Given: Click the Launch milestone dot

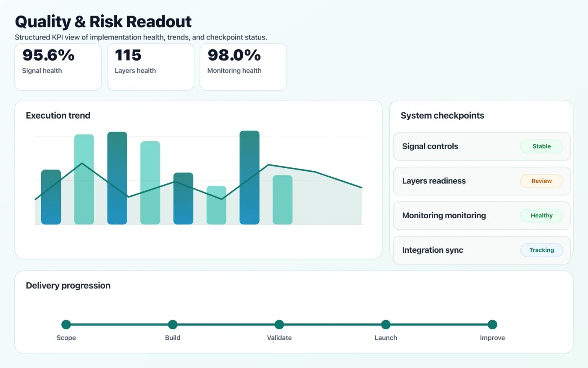Looking at the screenshot, I should coord(386,324).
